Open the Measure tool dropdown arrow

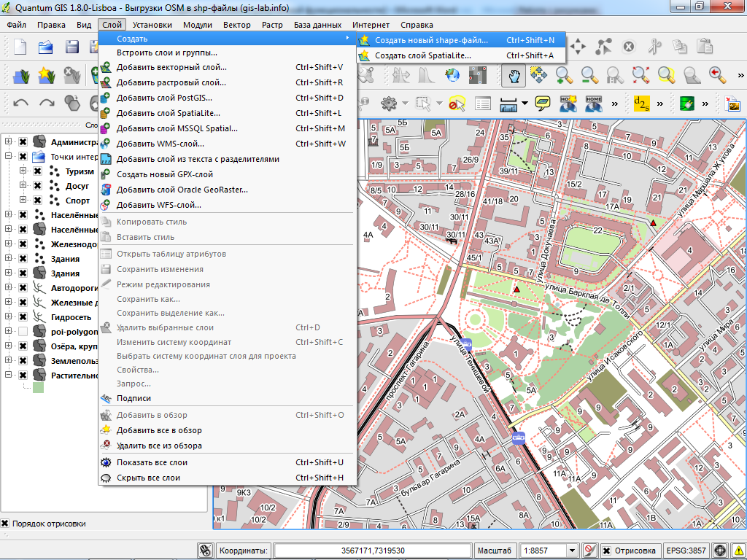[525, 103]
